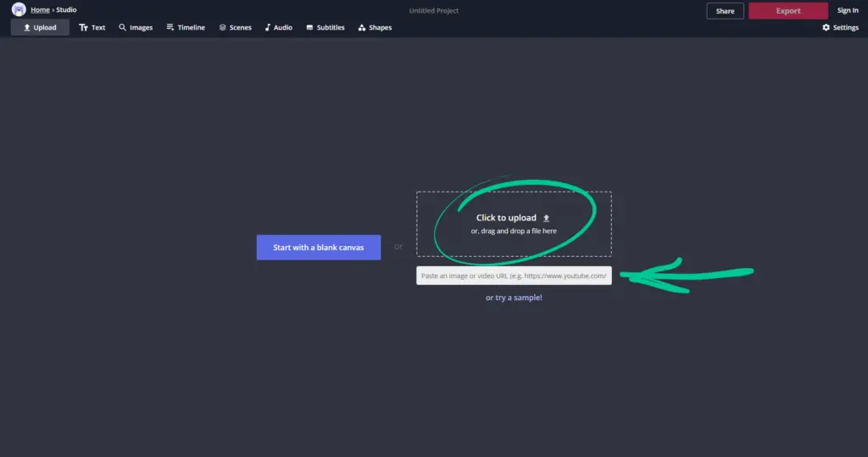Open the Images search tool

(136, 28)
